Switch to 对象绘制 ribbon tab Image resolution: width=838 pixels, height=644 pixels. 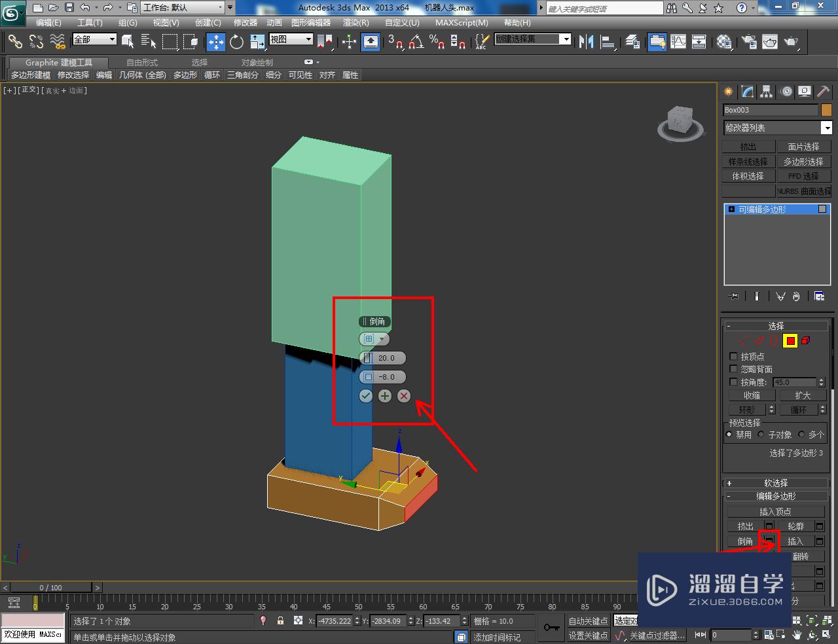click(x=257, y=63)
